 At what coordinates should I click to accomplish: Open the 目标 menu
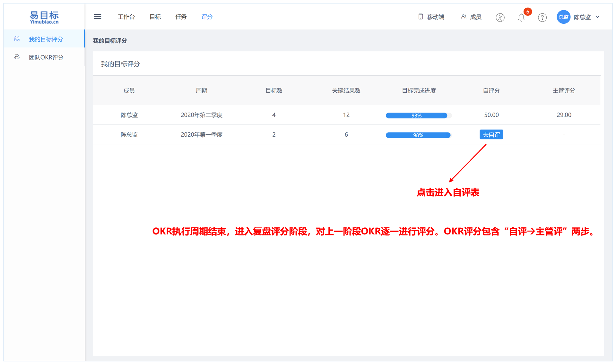tap(155, 17)
